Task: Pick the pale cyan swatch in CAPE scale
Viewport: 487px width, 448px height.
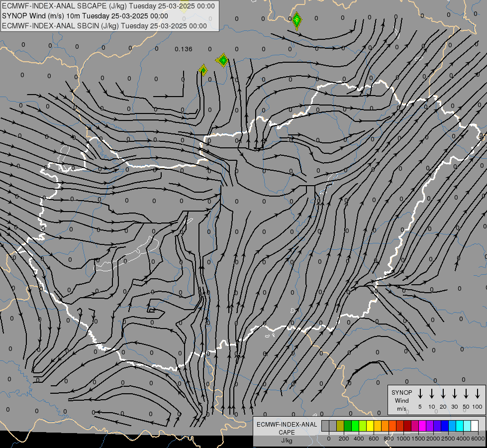Action: [x=467, y=426]
